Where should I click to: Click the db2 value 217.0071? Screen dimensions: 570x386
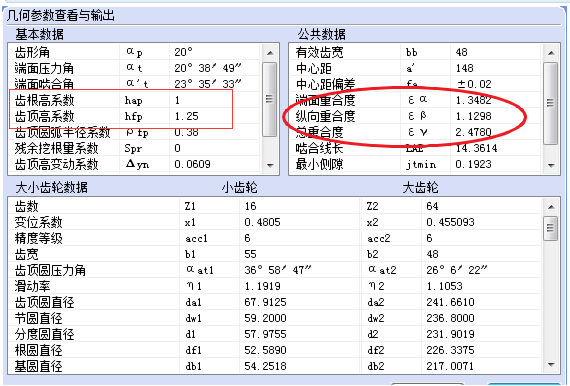pos(450,366)
